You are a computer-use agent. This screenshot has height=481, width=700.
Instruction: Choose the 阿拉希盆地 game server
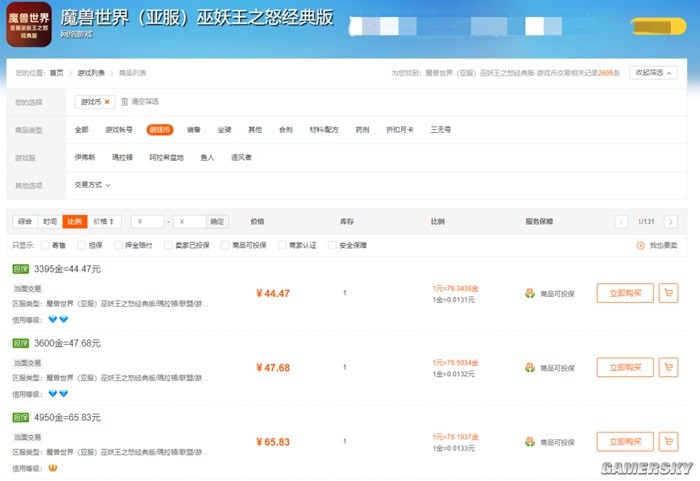(167, 157)
